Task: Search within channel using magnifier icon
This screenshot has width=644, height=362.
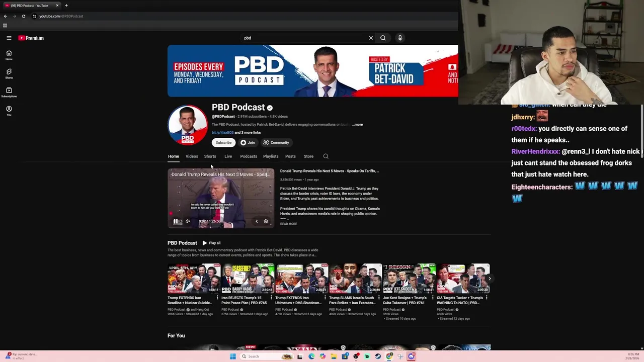Action: (x=326, y=156)
